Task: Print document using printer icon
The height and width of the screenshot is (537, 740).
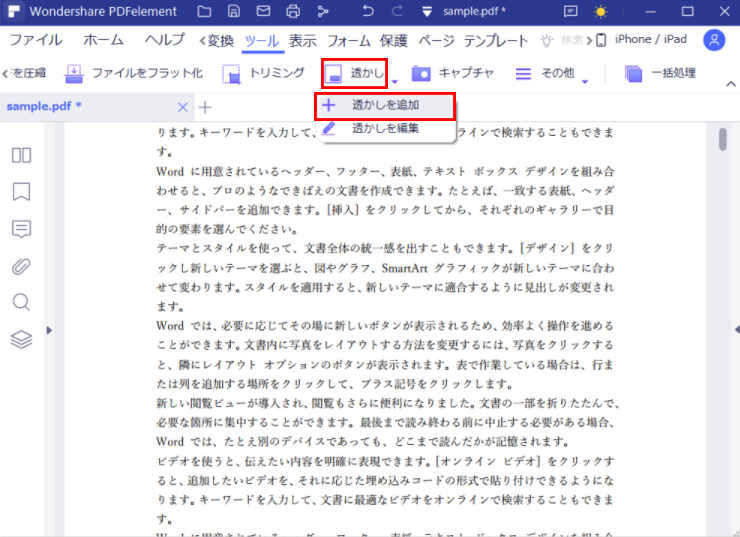Action: 293,11
